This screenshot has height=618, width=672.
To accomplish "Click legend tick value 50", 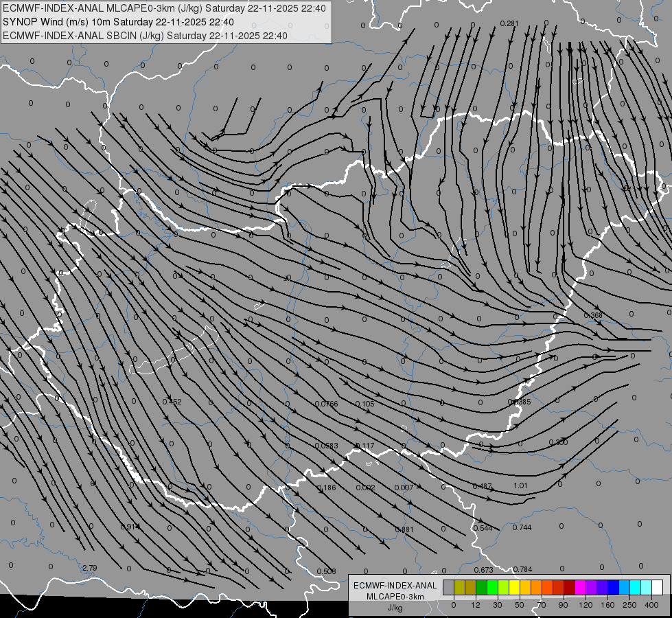I will pos(520,605).
